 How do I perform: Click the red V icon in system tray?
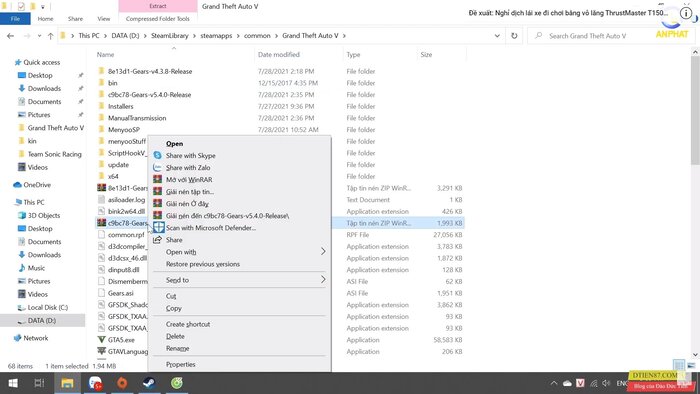click(x=580, y=383)
